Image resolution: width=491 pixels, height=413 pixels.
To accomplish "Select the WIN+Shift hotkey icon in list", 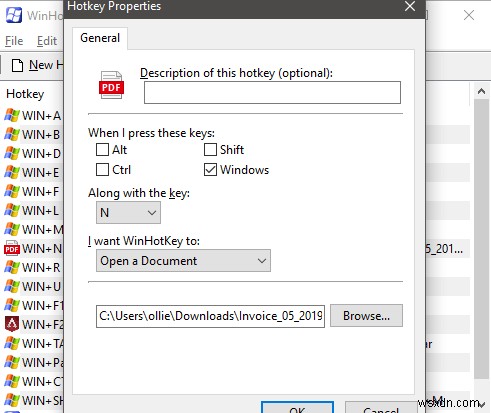I will [x=12, y=400].
